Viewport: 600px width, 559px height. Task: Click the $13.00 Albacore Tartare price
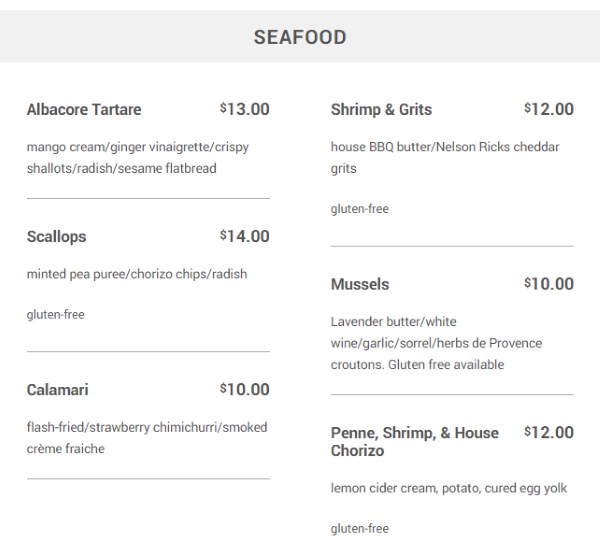tap(245, 109)
